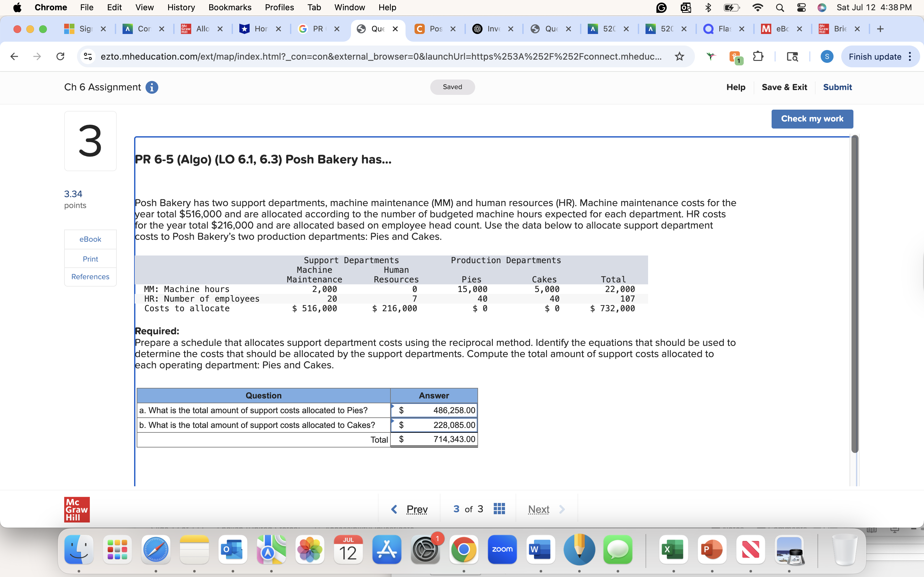Launch the zoom app from the Dock
The width and height of the screenshot is (924, 577).
point(502,549)
